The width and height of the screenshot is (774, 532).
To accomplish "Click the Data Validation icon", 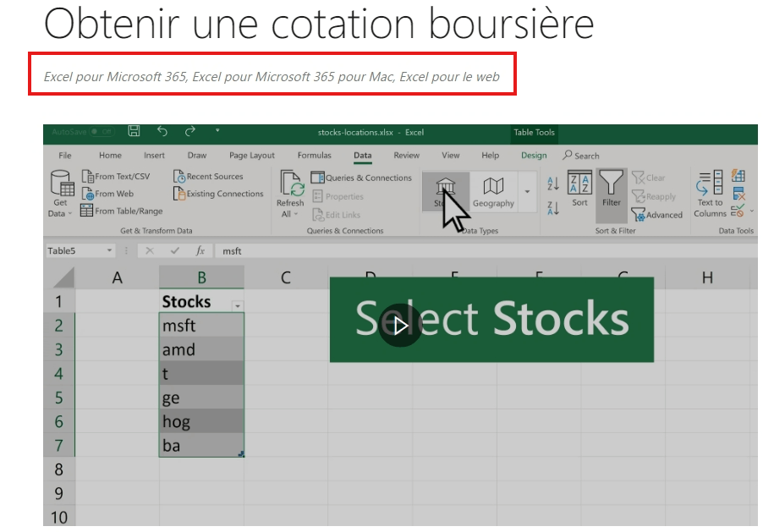I will pyautogui.click(x=738, y=211).
